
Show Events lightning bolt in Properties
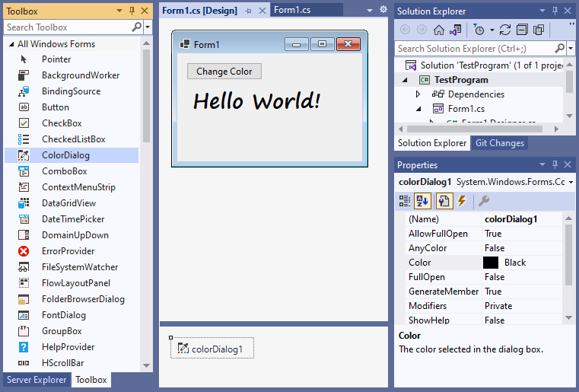(462, 201)
